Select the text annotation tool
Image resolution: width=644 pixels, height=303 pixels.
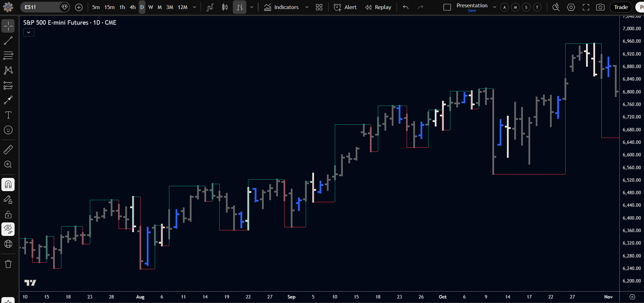click(8, 115)
